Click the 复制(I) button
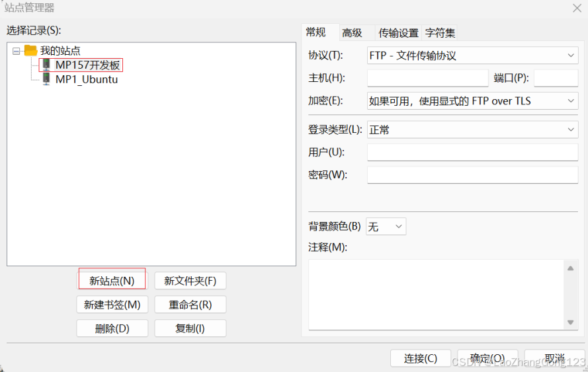The width and height of the screenshot is (588, 372). click(190, 328)
